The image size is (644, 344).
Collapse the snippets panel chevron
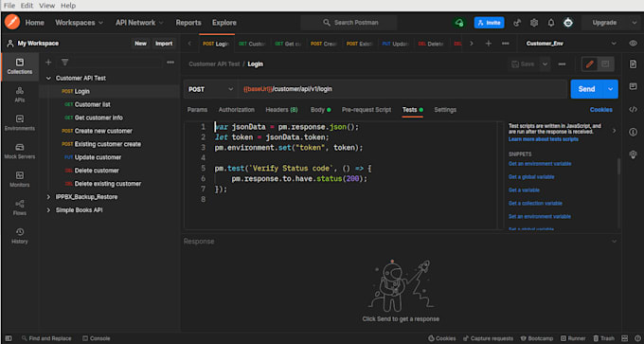(614, 131)
